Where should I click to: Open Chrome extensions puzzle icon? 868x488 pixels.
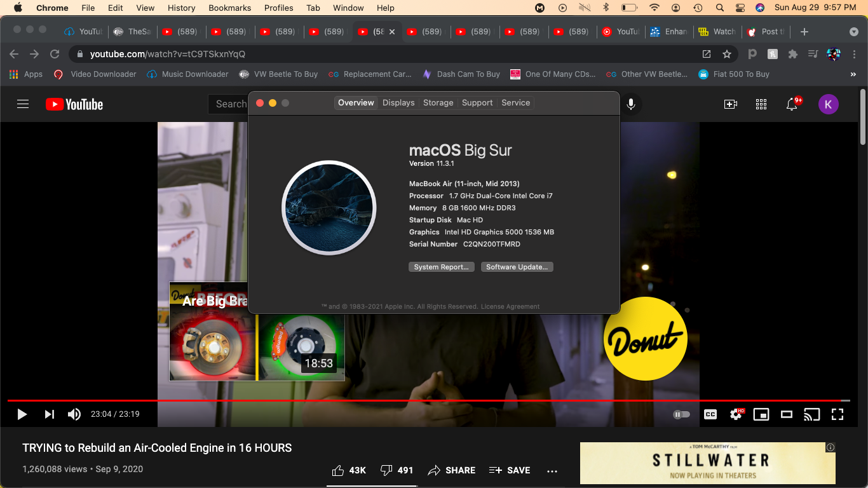coord(792,54)
